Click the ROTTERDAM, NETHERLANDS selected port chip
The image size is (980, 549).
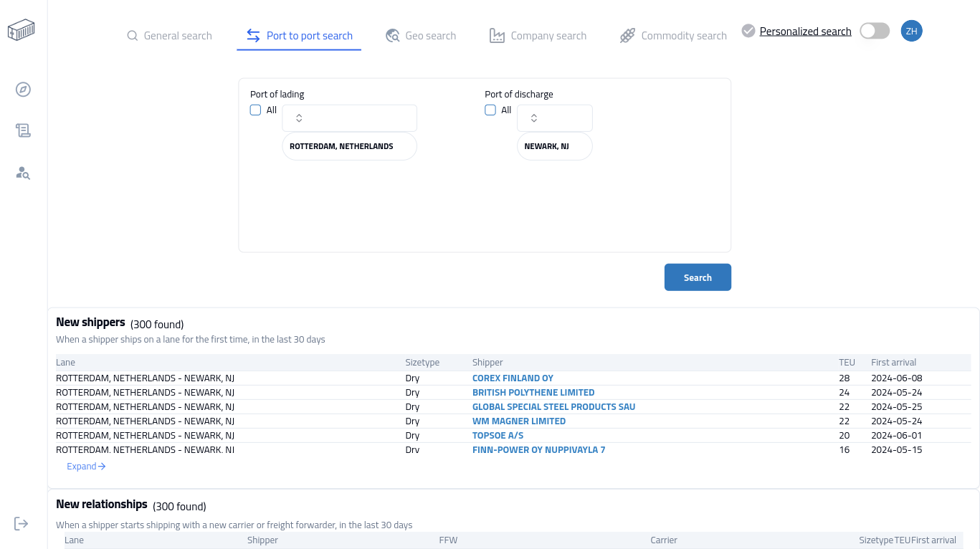(x=349, y=146)
